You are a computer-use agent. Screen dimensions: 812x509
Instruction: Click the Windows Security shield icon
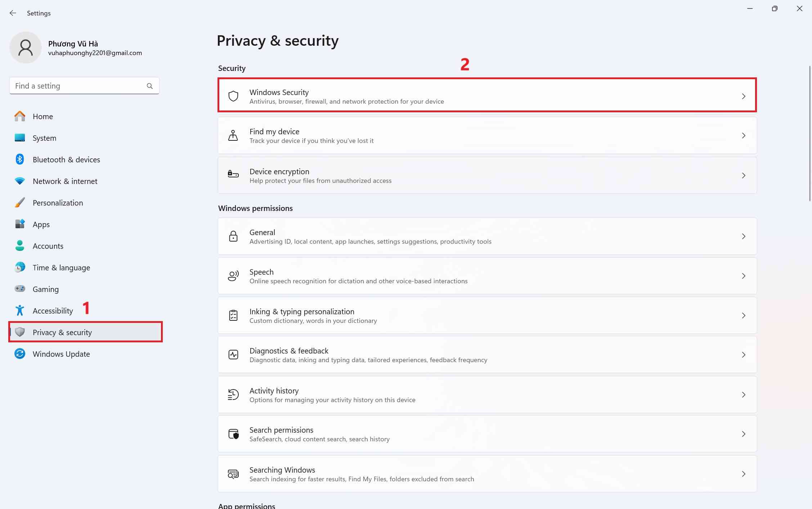(x=233, y=96)
